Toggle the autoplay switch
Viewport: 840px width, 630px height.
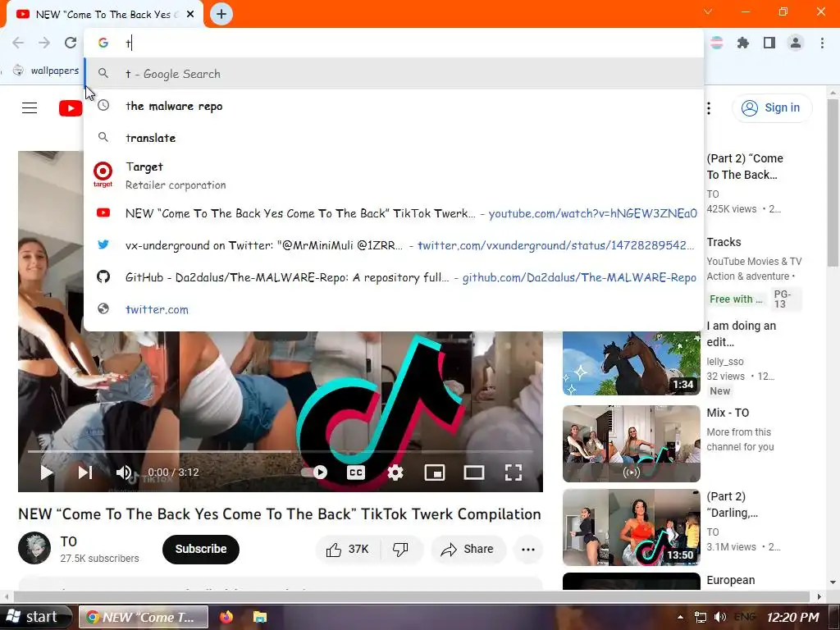314,472
